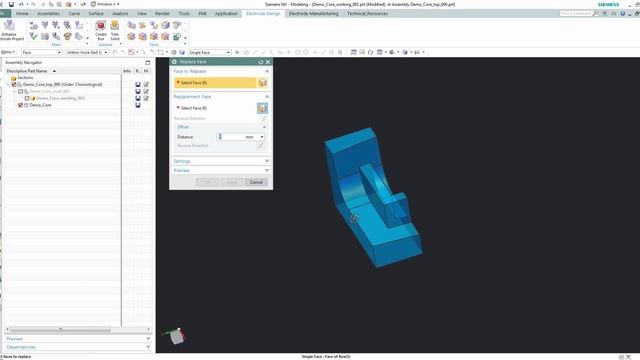The image size is (640, 360).
Task: Select the Electrode Design tab
Action: [263, 13]
